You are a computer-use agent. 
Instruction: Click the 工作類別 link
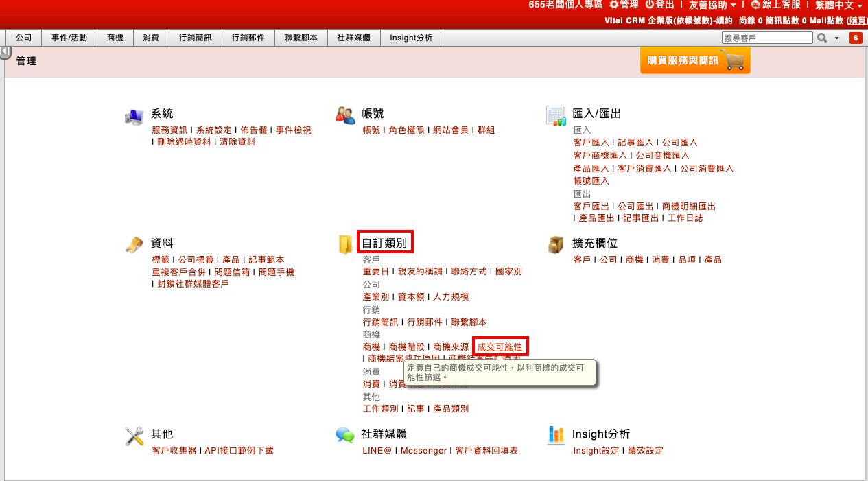click(x=381, y=408)
